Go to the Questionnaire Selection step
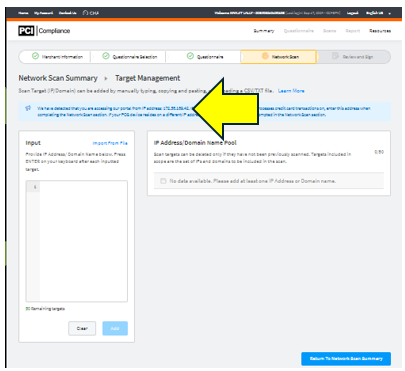 (130, 57)
